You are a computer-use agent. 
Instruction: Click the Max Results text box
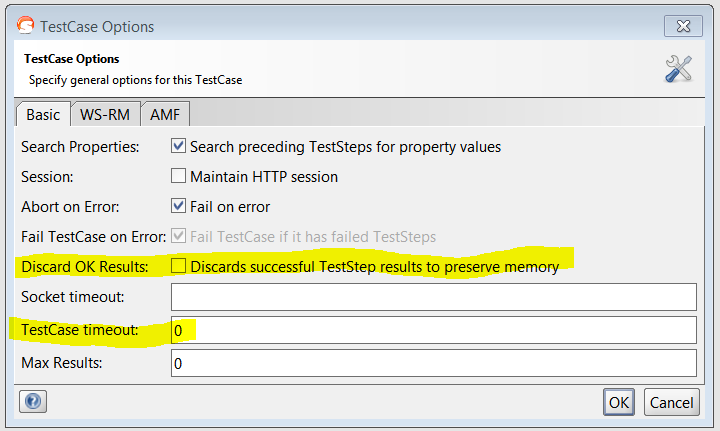[433, 363]
